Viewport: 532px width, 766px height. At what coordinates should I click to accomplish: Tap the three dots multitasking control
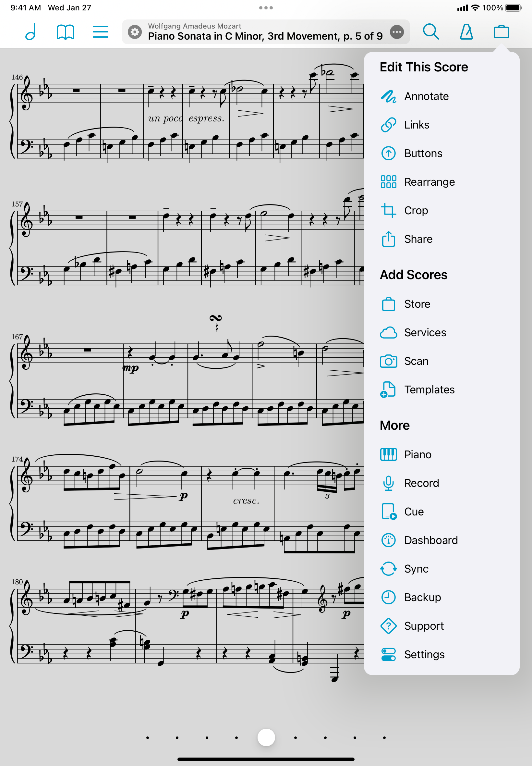(x=266, y=8)
